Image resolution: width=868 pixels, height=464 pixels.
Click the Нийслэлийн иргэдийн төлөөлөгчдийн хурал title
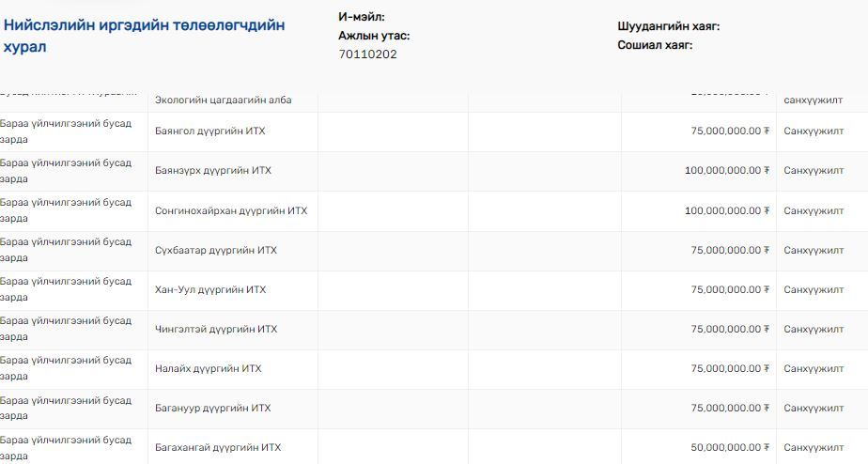[144, 36]
